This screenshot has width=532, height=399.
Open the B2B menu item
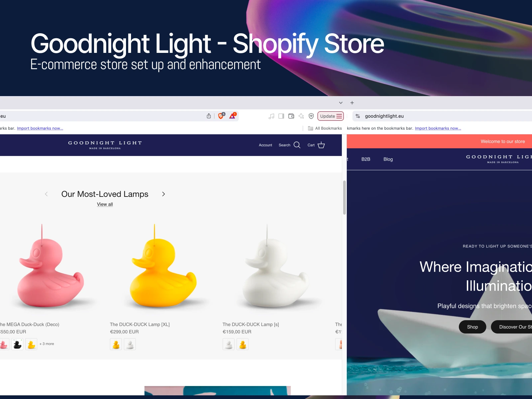[x=366, y=159]
